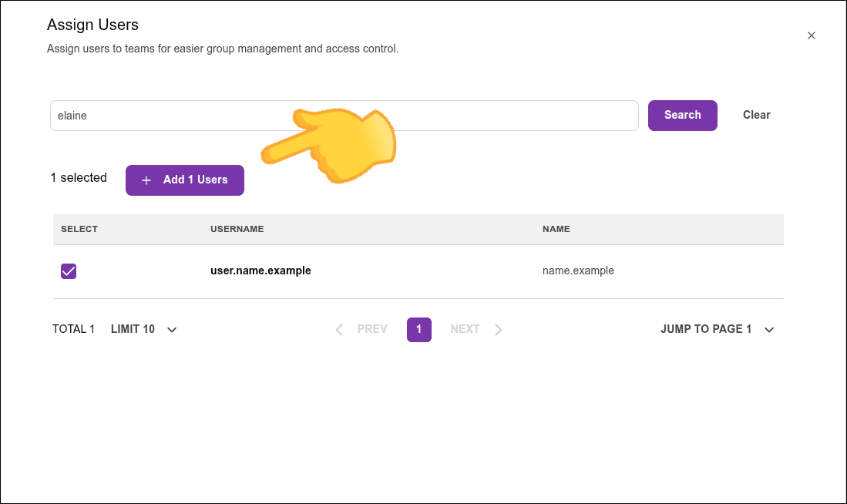Click the plus icon on Add Users button
This screenshot has width=847, height=504.
(146, 180)
